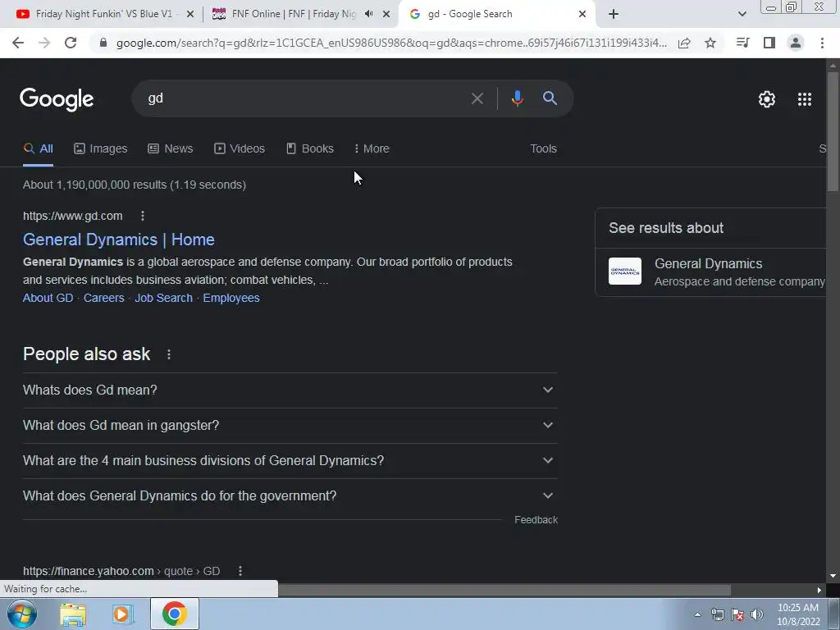Open a new tab with the plus icon
840x630 pixels.
[614, 15]
